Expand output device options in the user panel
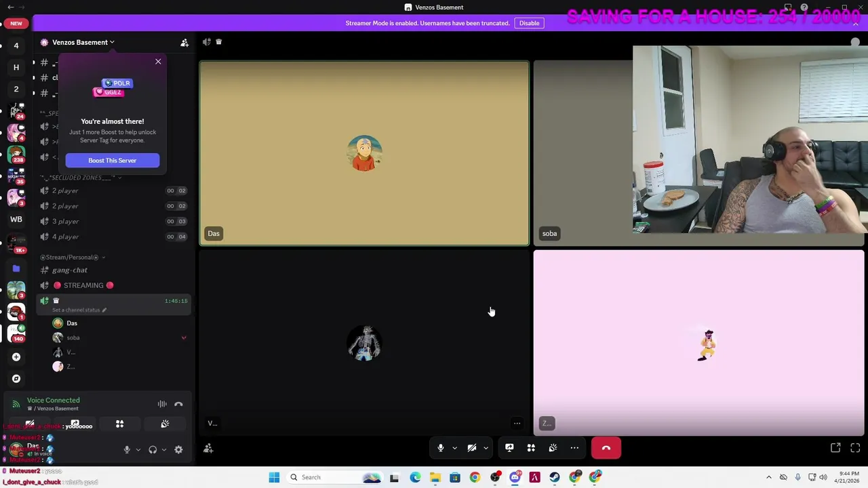868x488 pixels. [x=163, y=449]
